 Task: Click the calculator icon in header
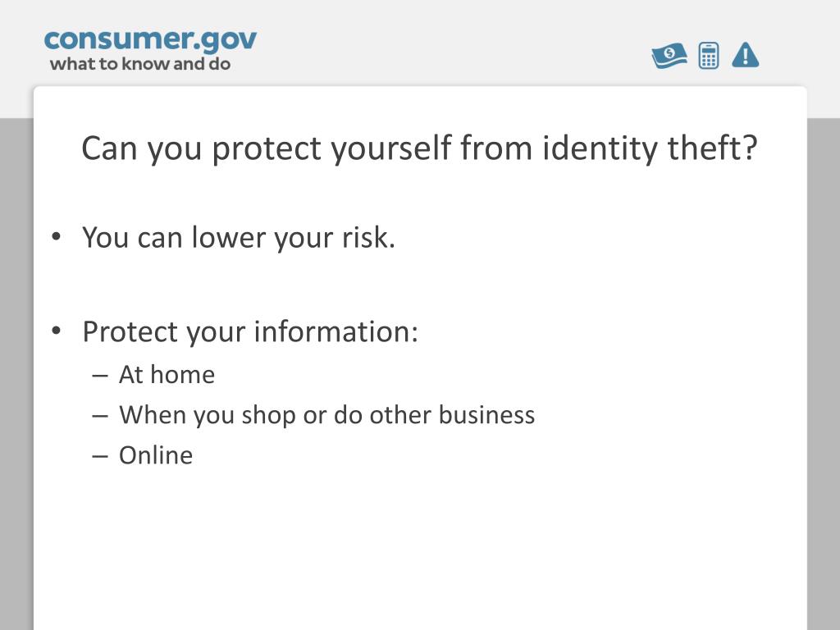708,56
